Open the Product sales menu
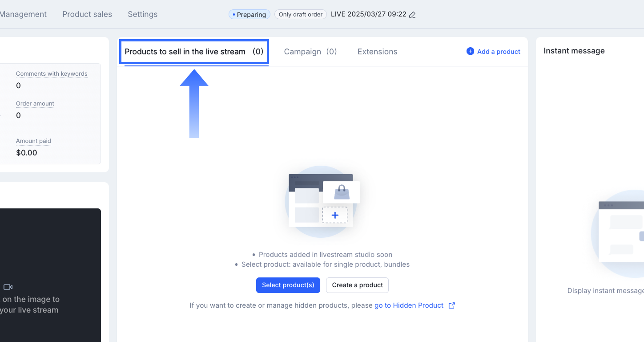This screenshot has height=342, width=644. (87, 14)
